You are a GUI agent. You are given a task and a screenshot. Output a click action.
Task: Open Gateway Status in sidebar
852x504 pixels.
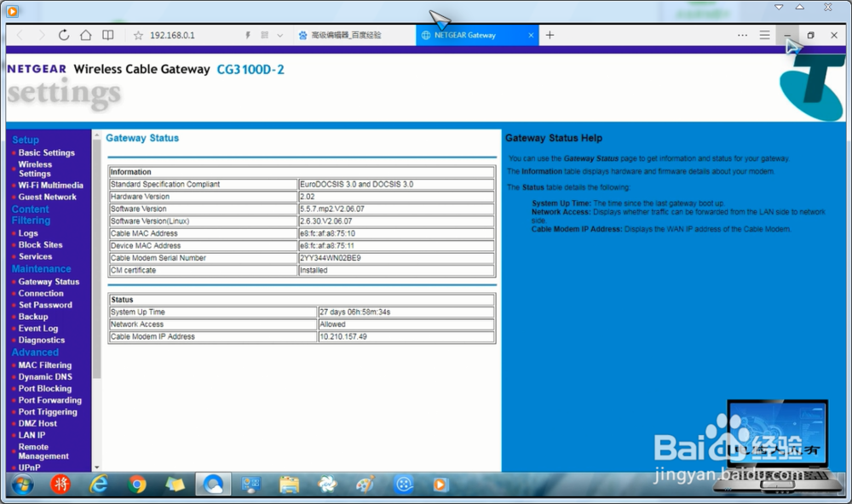point(49,282)
